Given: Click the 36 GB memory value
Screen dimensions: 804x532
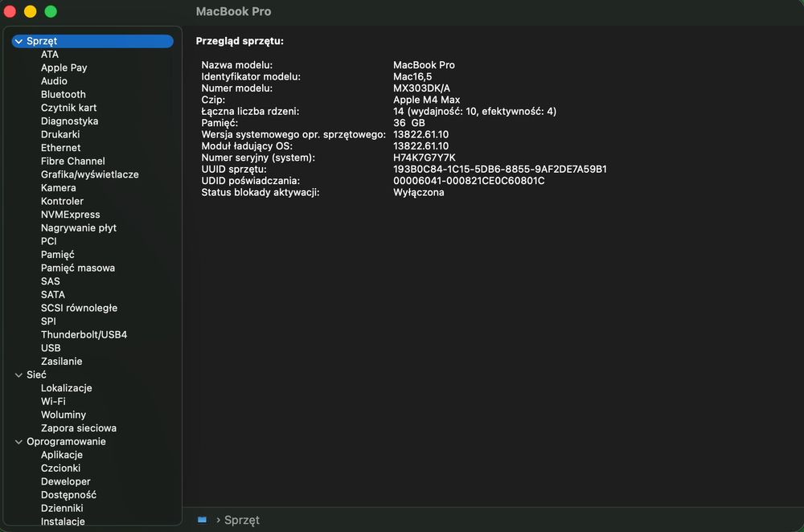Looking at the screenshot, I should 409,122.
